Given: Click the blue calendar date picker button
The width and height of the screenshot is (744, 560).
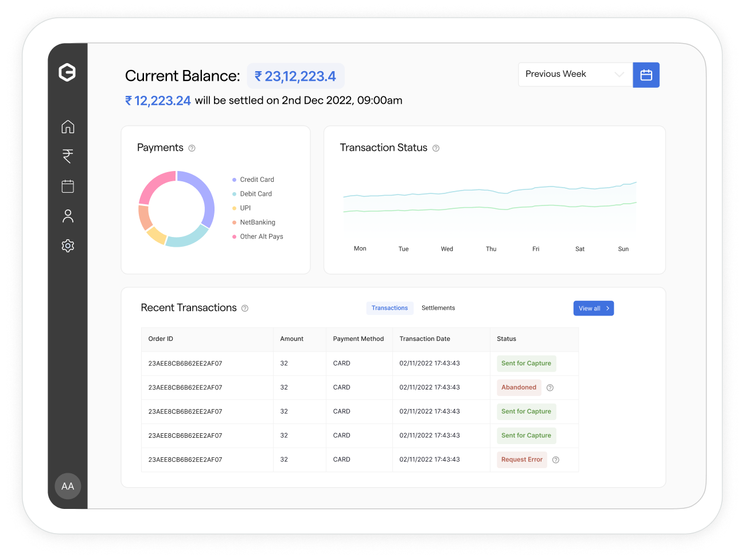Looking at the screenshot, I should point(646,75).
